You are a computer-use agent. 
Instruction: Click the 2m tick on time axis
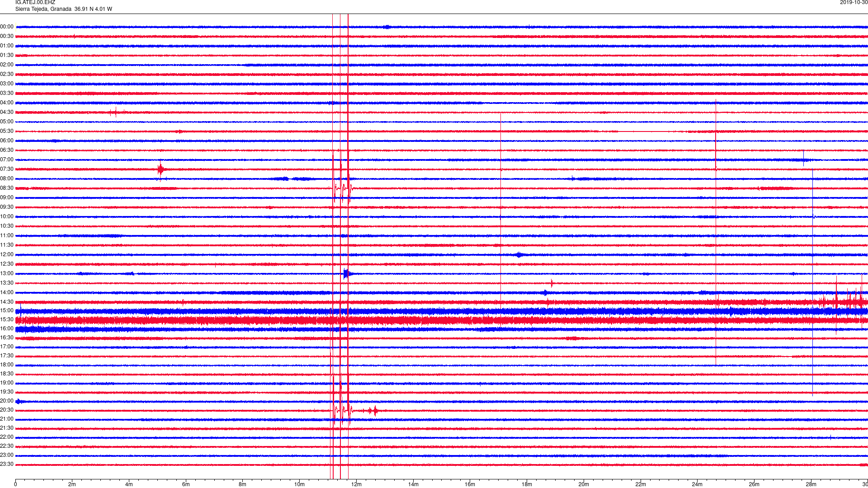tap(72, 484)
